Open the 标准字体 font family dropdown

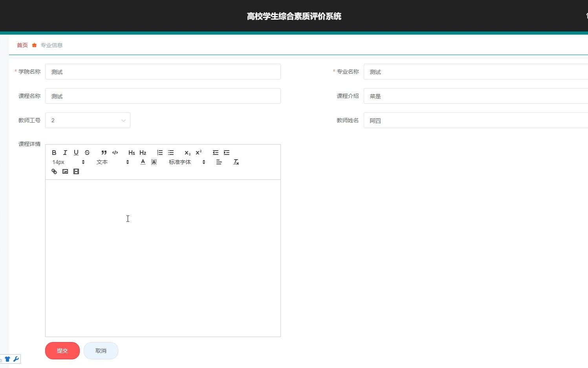tap(187, 162)
